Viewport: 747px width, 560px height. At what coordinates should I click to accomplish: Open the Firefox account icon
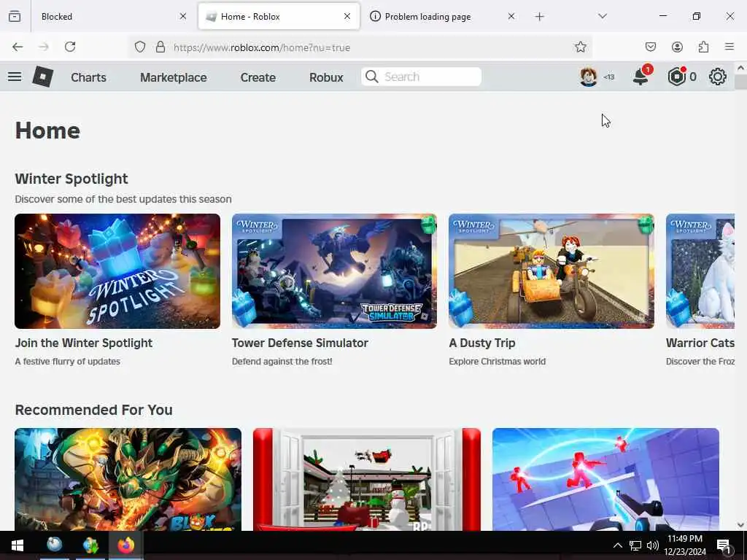(x=677, y=47)
